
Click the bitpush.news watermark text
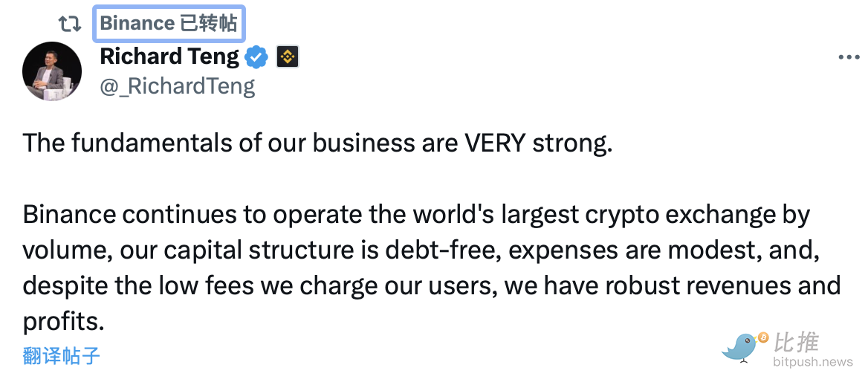pos(813,363)
